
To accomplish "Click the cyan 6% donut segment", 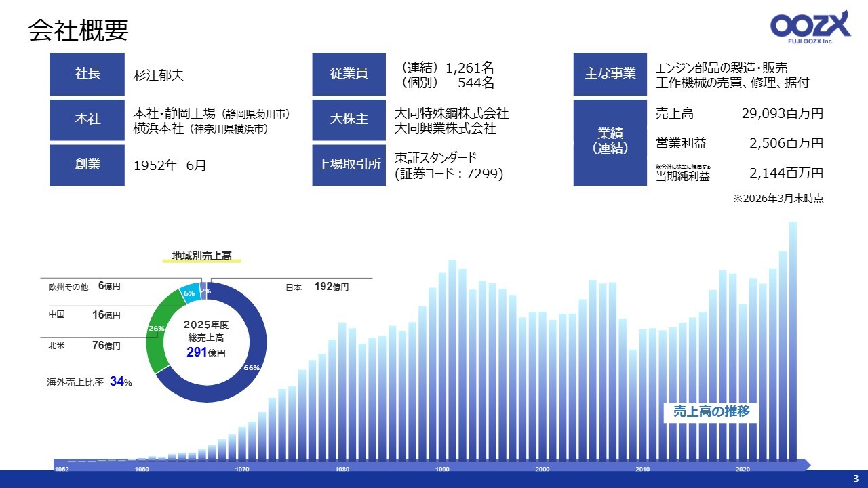I will point(190,292).
